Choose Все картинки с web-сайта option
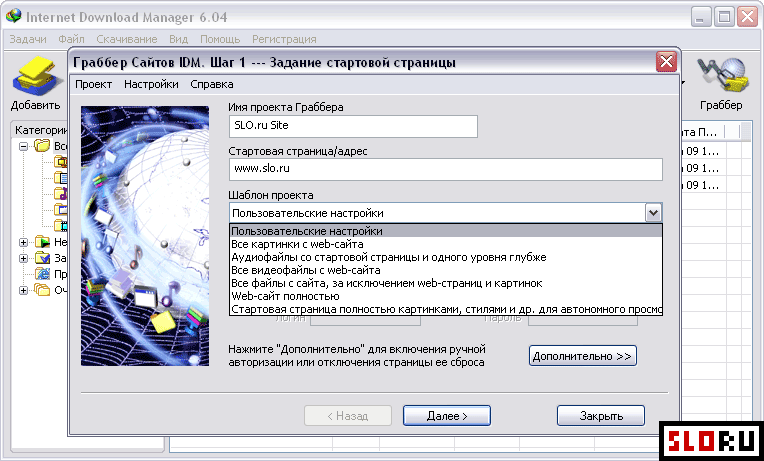 (x=446, y=244)
